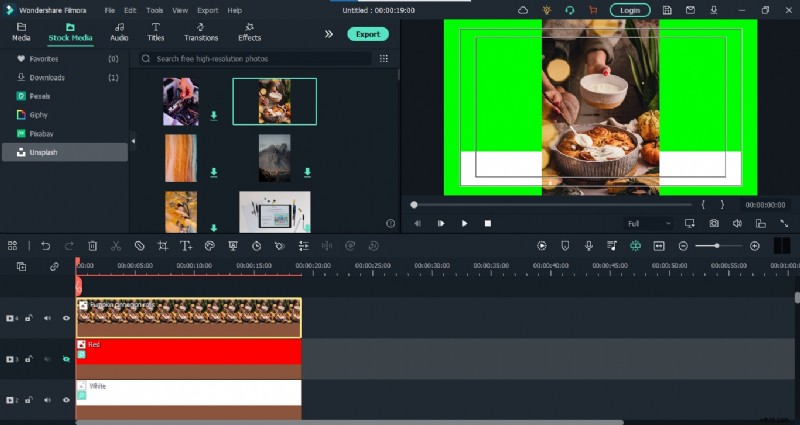
Task: Zoom in timeline with plus icon
Action: pos(755,246)
